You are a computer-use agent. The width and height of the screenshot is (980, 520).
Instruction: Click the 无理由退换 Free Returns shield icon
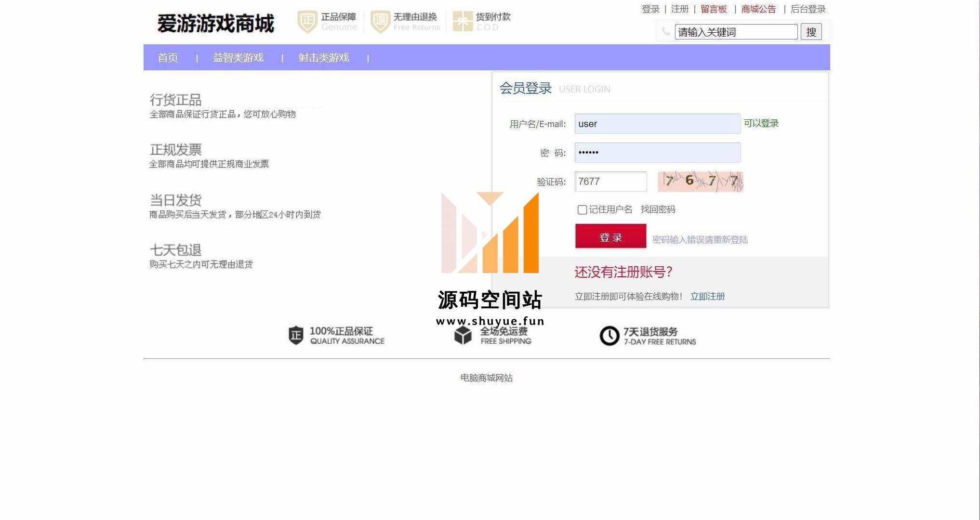pyautogui.click(x=380, y=22)
